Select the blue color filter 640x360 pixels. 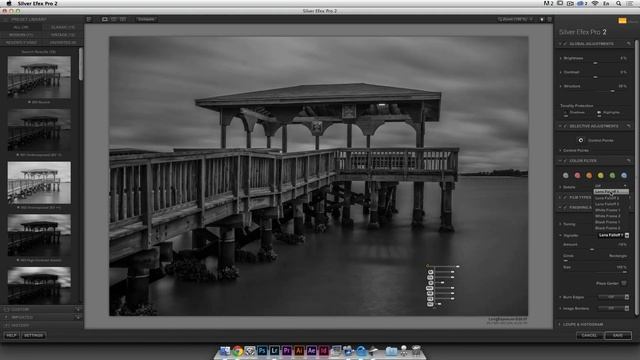click(624, 176)
